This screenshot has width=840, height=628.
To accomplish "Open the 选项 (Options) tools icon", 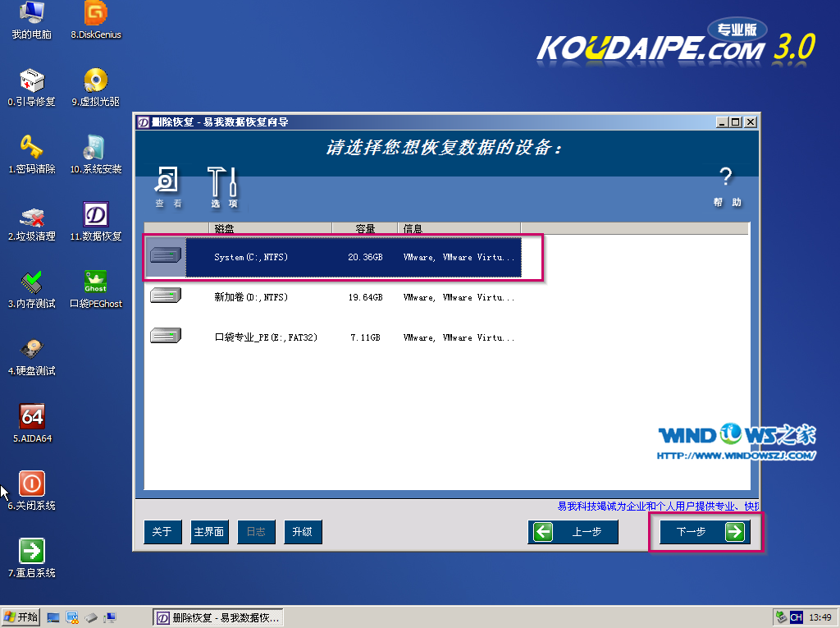I will 223,181.
